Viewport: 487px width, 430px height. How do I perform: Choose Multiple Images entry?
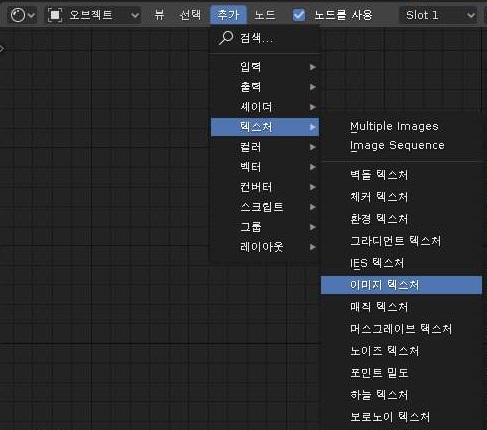point(401,126)
